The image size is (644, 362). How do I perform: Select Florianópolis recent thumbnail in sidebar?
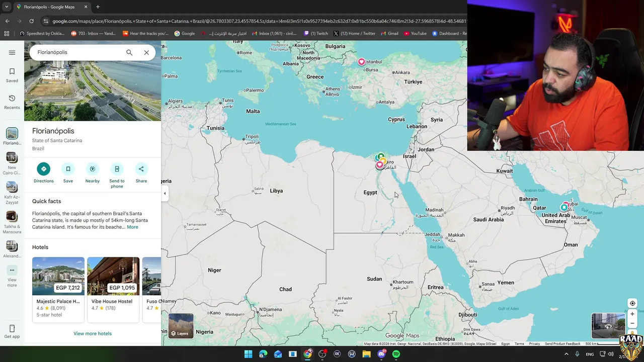12,136
